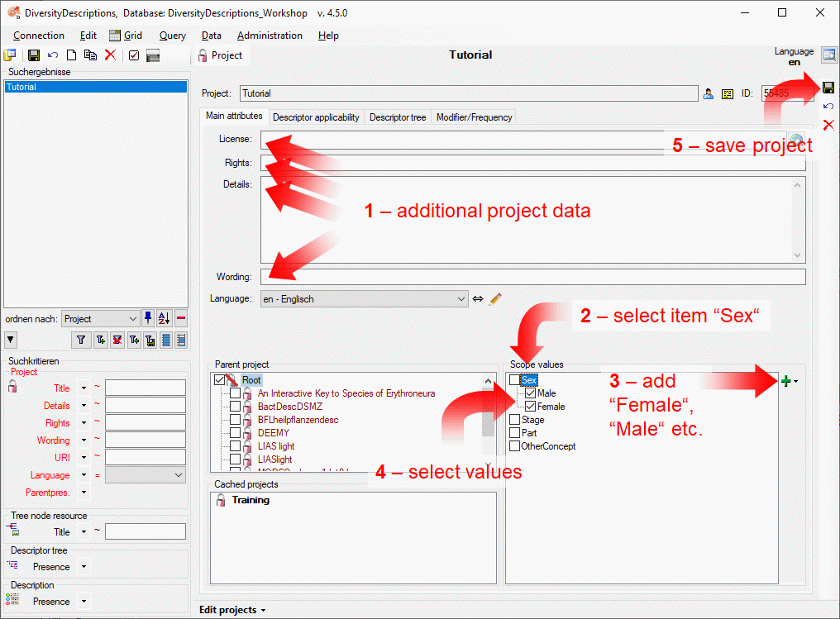Switch to the Descriptor tree tab
Screen dimensions: 840x619
coord(398,117)
